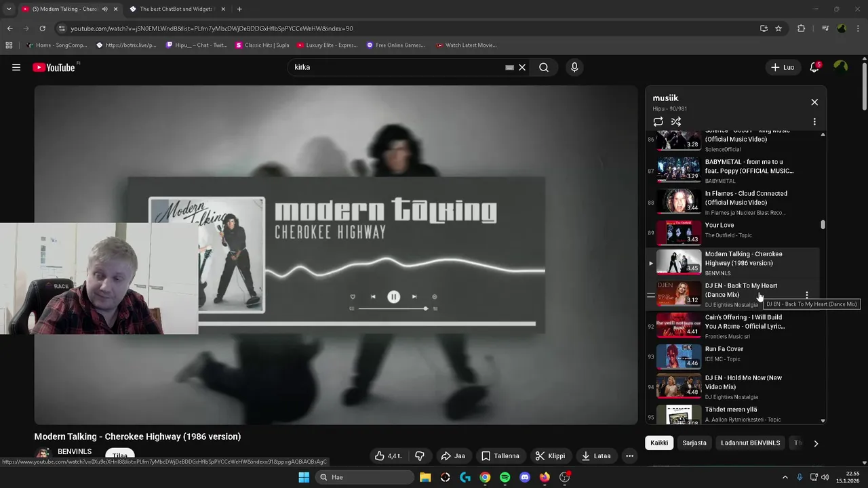Play BABYMETAL from me to u in playlist
The width and height of the screenshot is (868, 488).
[734, 169]
